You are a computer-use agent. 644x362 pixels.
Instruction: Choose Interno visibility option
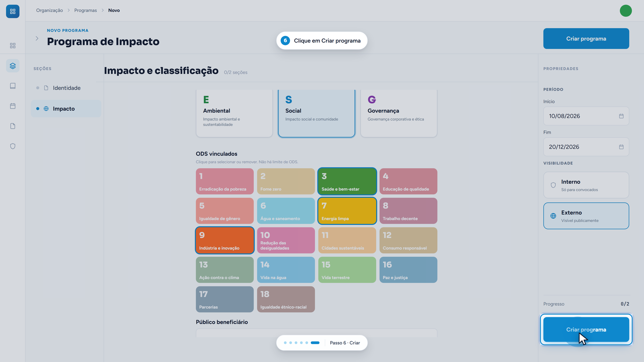click(x=586, y=185)
